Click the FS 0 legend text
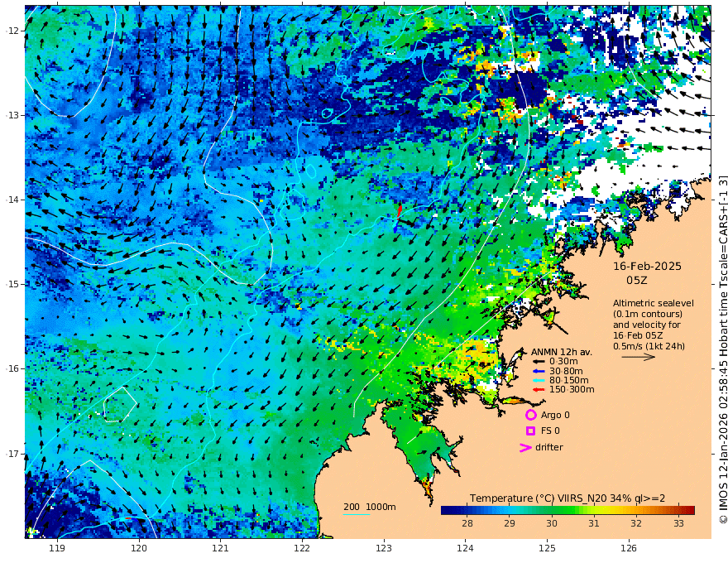 pos(550,431)
